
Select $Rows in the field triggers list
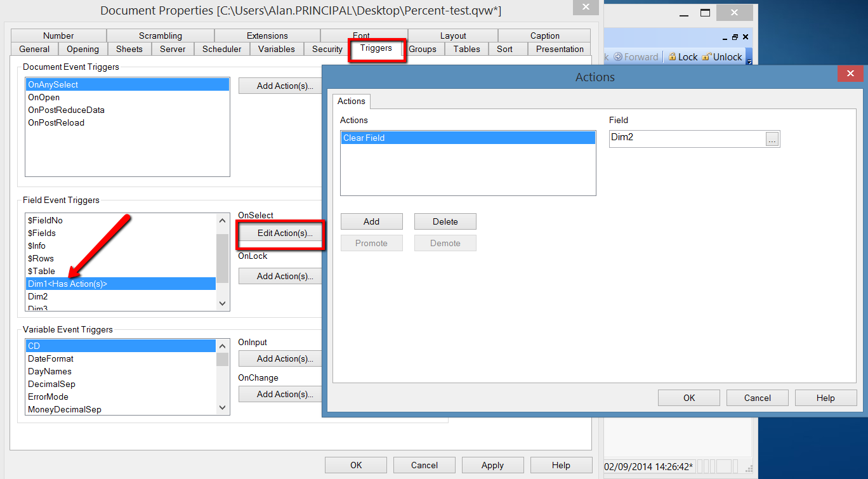click(x=121, y=258)
